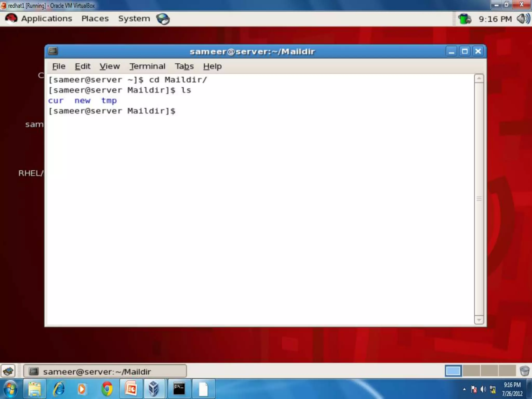532x399 pixels.
Task: Click the terminal window menu icon in titlebar
Action: tap(53, 51)
